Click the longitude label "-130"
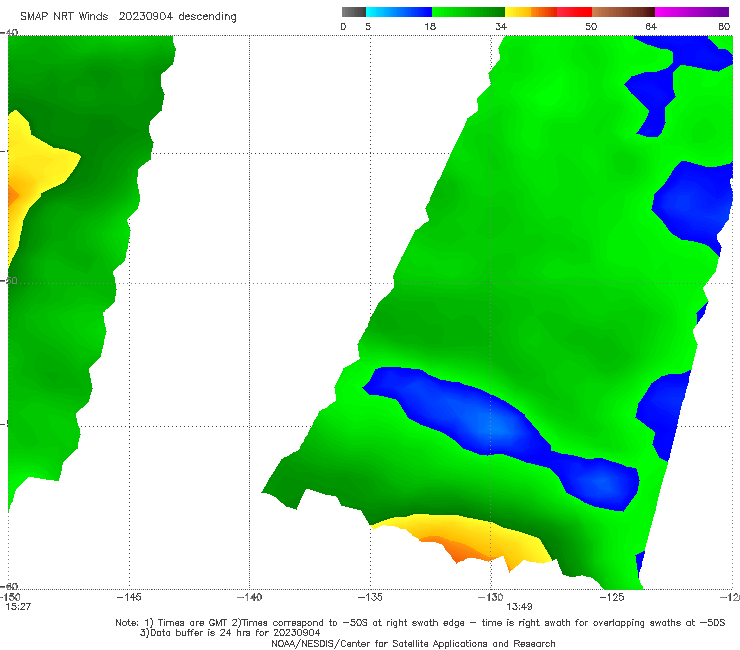Viewport: 740px width, 650px height. 491,597
